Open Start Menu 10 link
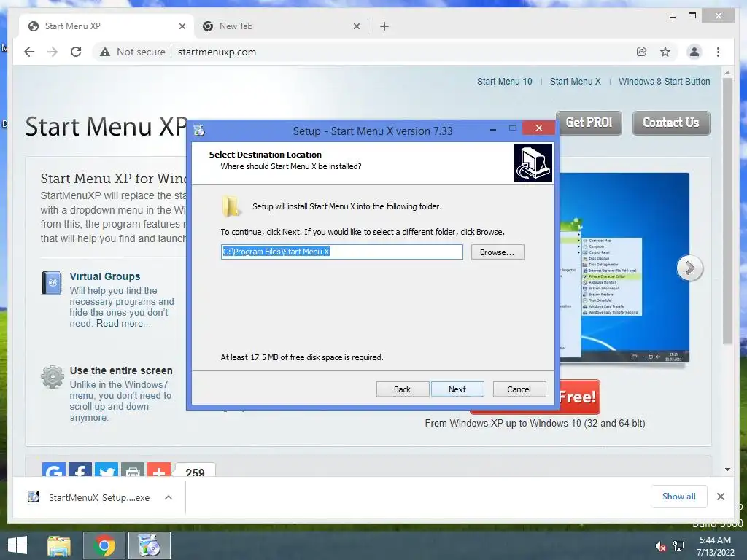747x560 pixels. [x=505, y=82]
